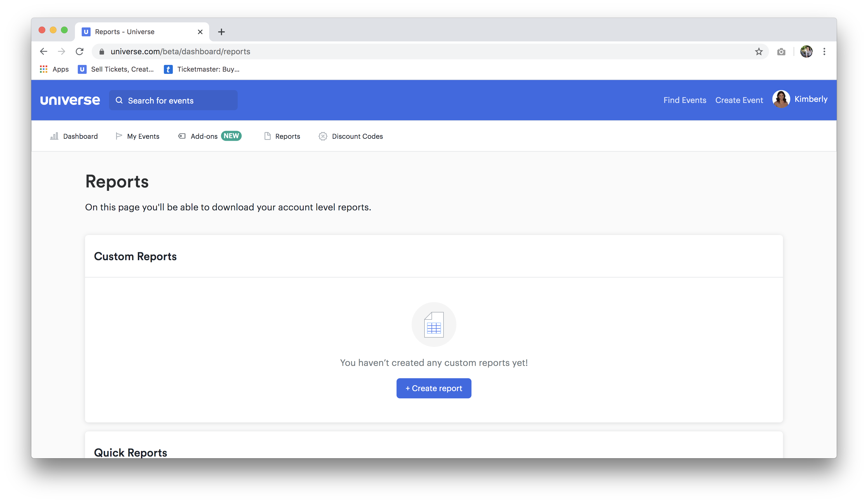The height and width of the screenshot is (503, 868).
Task: Click the Quick Reports heading
Action: (x=130, y=452)
